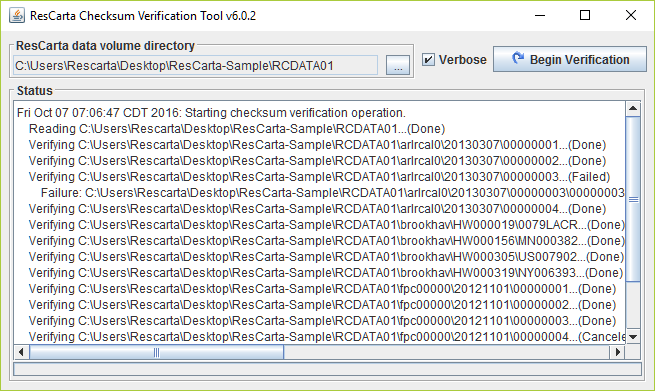Click the vertical scrollbar up arrow
The height and width of the screenshot is (391, 655).
tap(633, 109)
